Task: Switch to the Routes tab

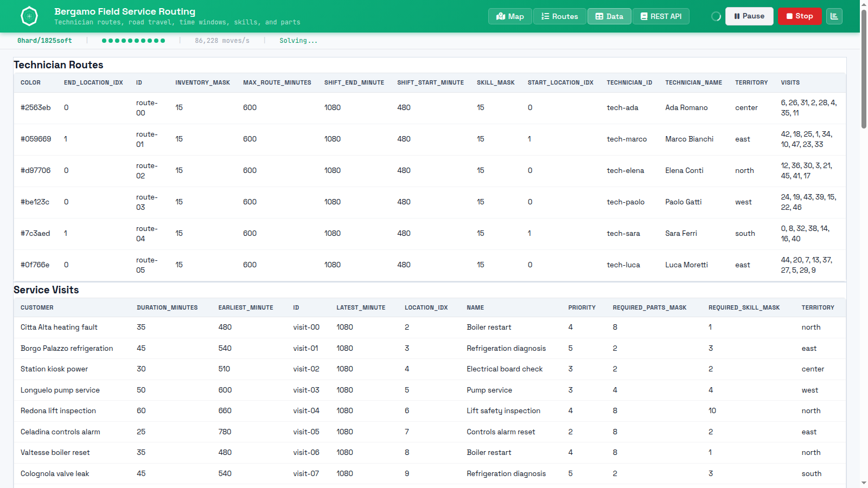Action: [559, 16]
